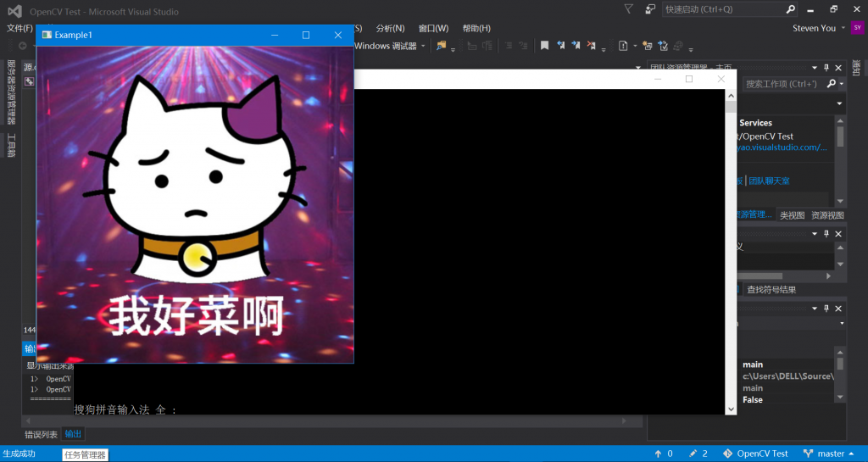Click the uncomment selection toolbar icon

(x=523, y=46)
